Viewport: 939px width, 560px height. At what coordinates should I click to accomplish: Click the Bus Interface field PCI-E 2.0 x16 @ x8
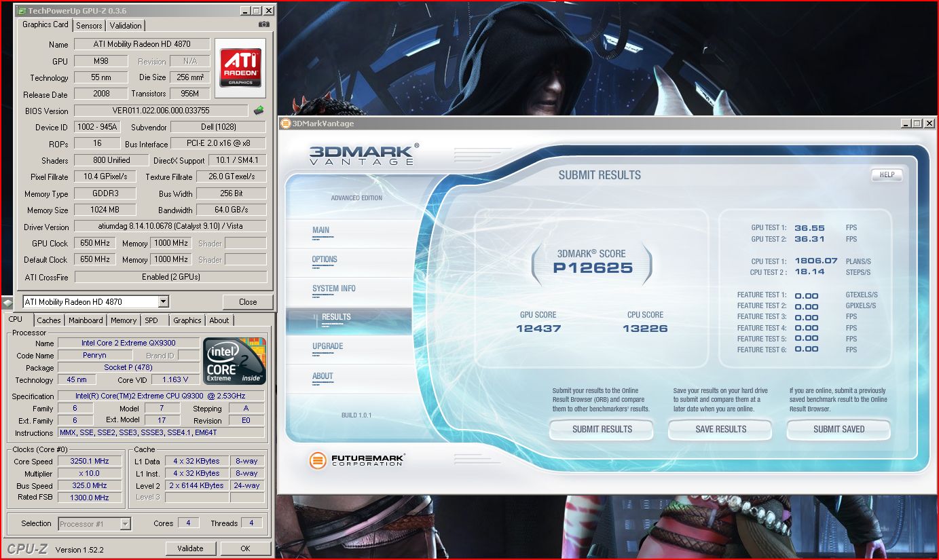point(219,144)
